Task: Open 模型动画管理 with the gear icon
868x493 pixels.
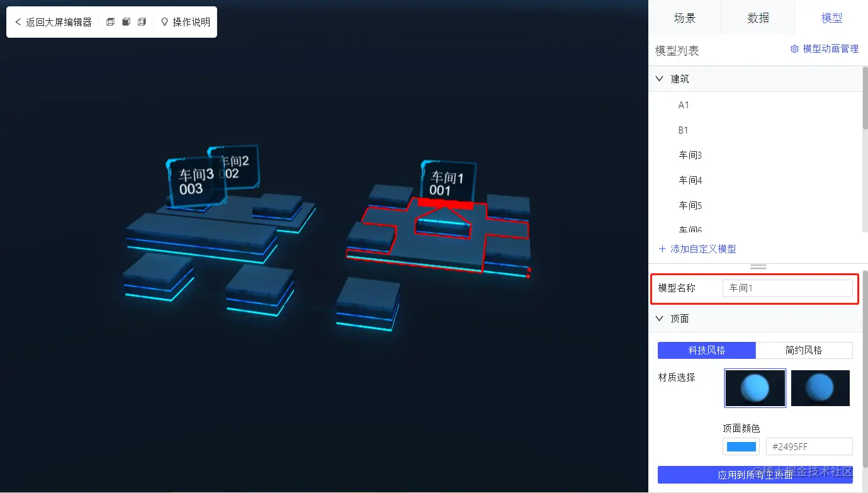Action: pyautogui.click(x=825, y=48)
